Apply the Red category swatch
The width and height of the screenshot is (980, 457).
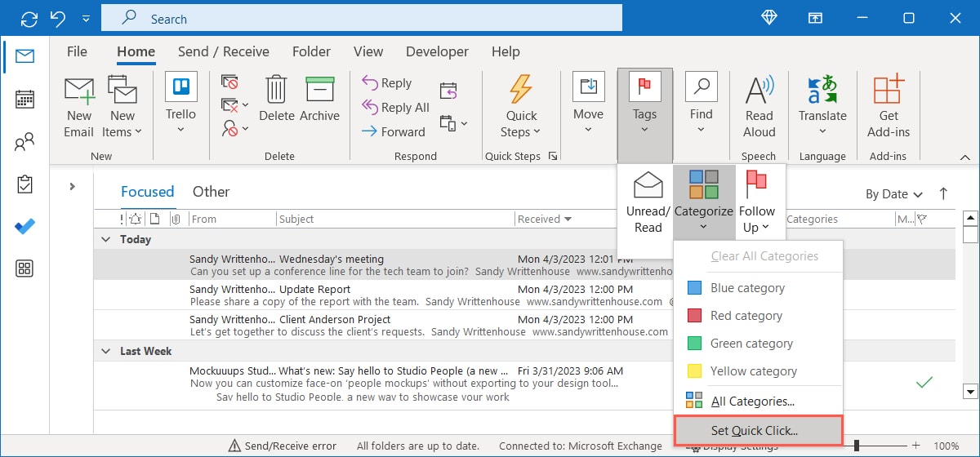pos(694,316)
